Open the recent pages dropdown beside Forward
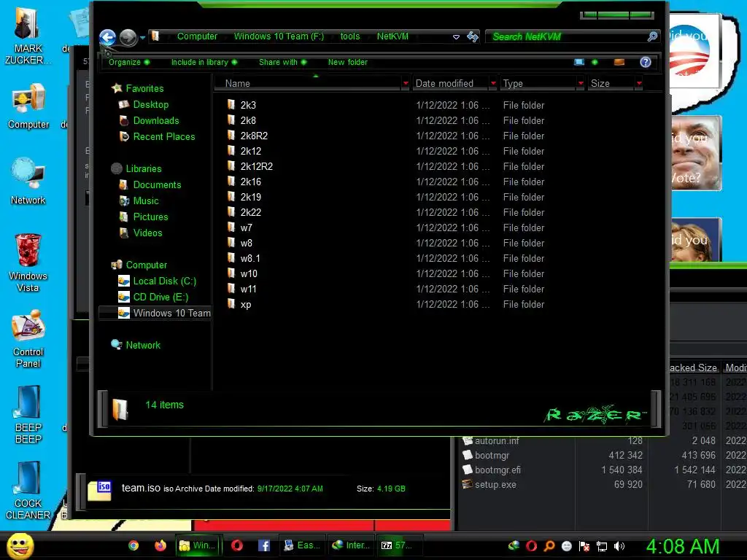Screen dimensions: 747x560 142,38
